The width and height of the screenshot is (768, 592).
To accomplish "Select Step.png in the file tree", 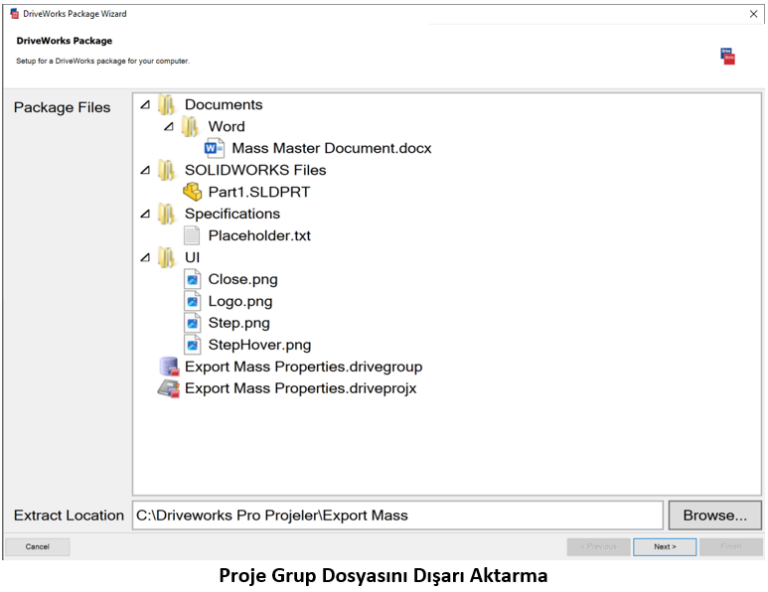I will (x=239, y=323).
